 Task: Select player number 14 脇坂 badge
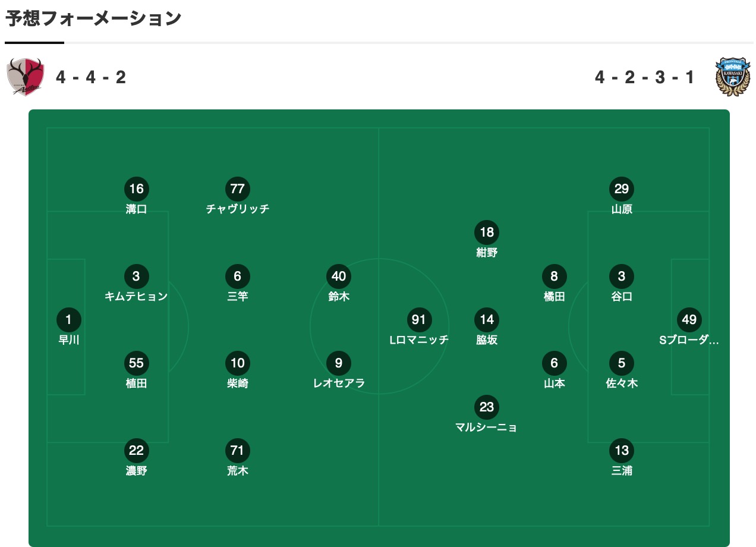486,320
